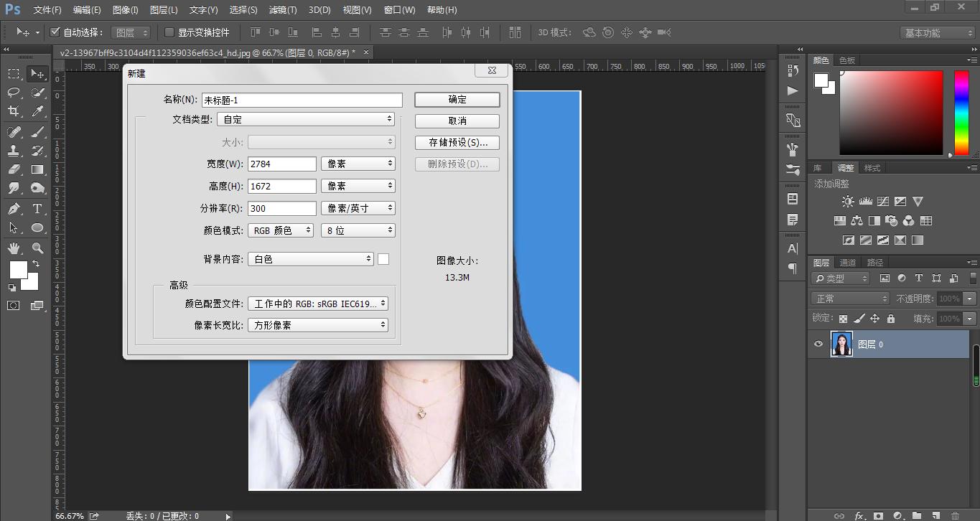
Task: Open the 文档类型 dropdown
Action: pyautogui.click(x=306, y=119)
